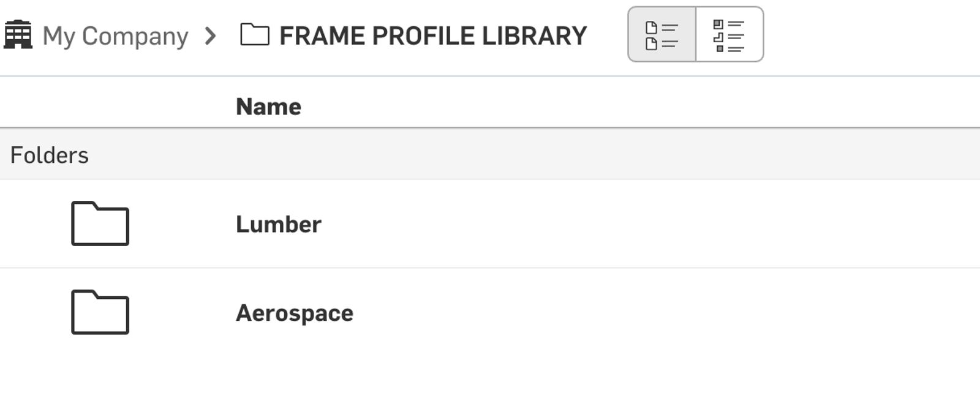Screen dimensions: 980x398
Task: Click the Aerospace folder icon
Action: pyautogui.click(x=100, y=312)
